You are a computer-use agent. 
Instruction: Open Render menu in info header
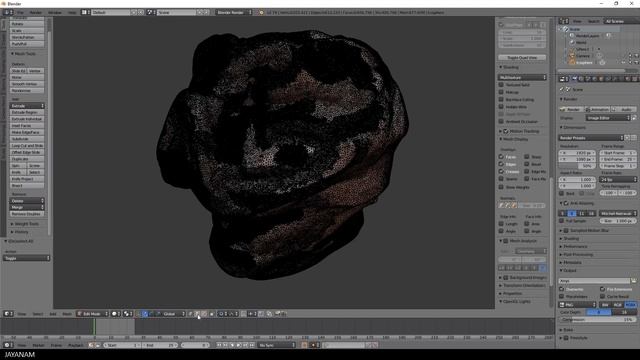click(36, 13)
